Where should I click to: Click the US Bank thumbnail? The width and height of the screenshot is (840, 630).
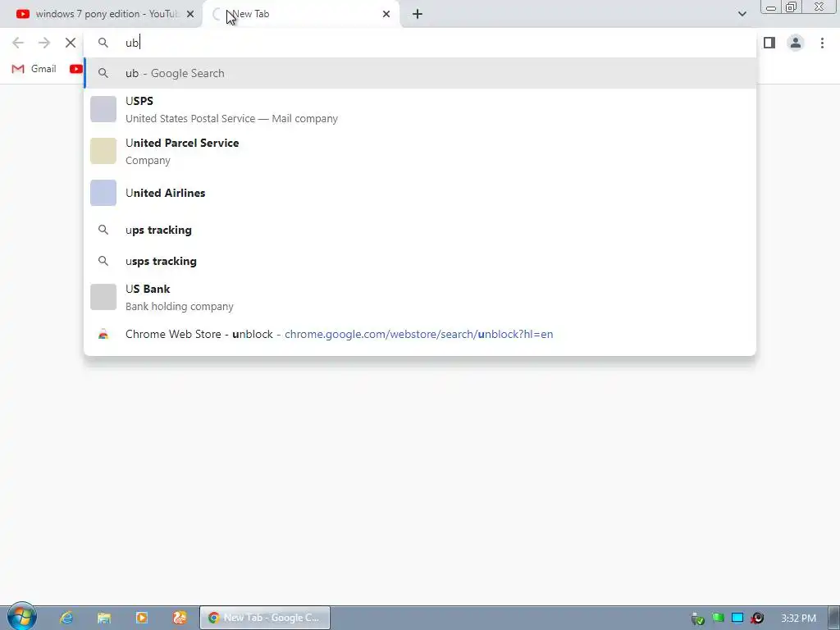pos(103,297)
